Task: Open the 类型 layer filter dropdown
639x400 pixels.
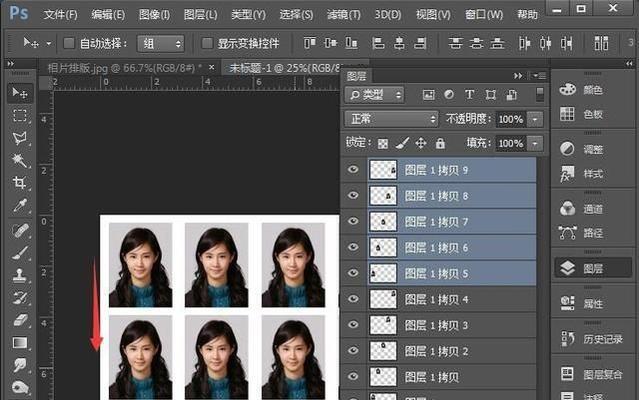Action: coord(374,95)
